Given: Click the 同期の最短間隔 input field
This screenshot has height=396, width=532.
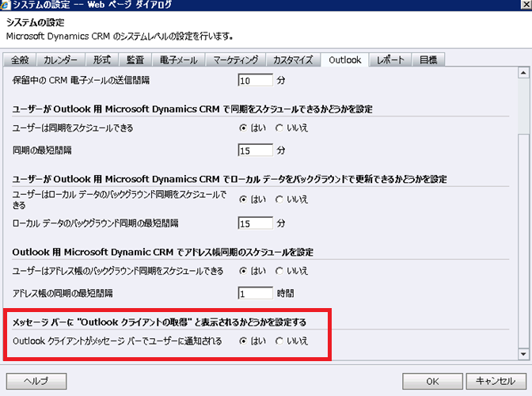Looking at the screenshot, I should [x=255, y=150].
